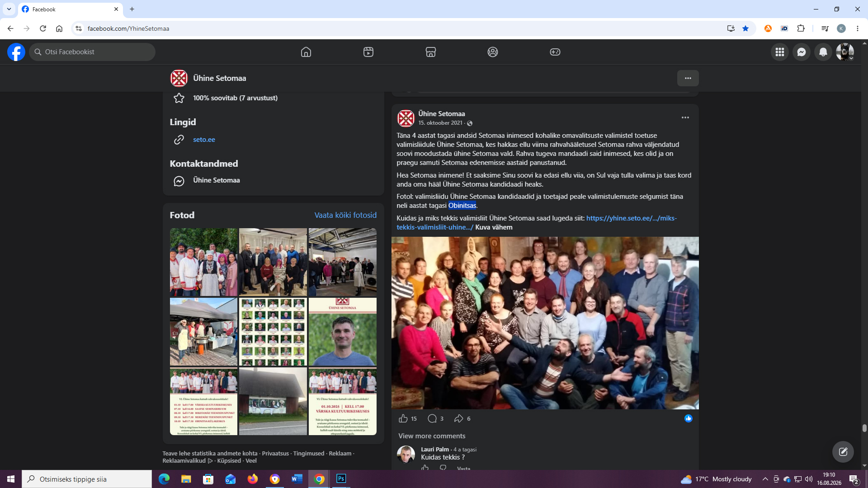Open barn building photo thumbnail
The image size is (868, 488).
coord(273,401)
